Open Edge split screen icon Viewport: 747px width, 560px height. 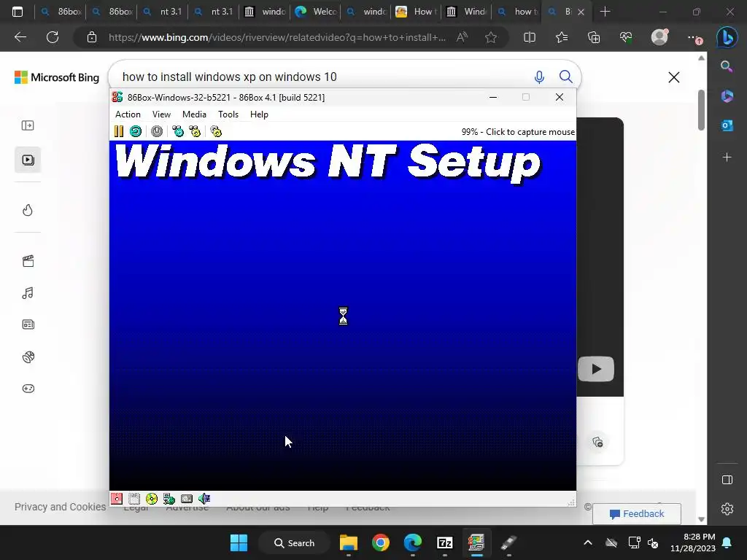(530, 37)
